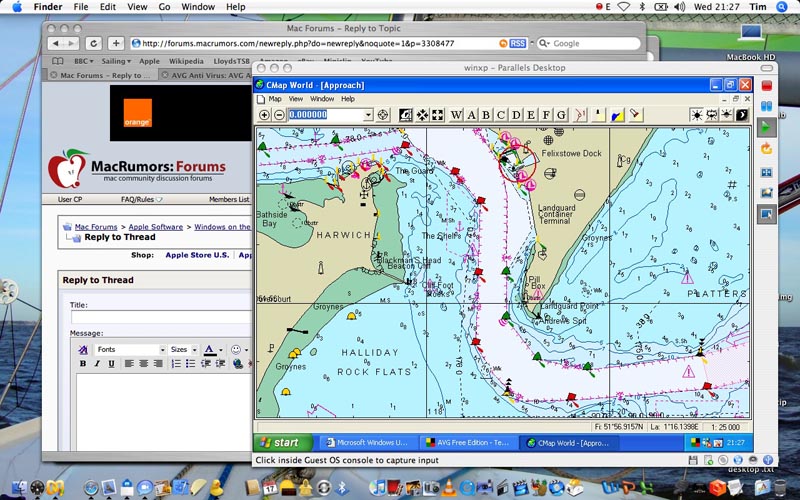Click the red stop button in Parallels sidebar
Image resolution: width=800 pixels, height=500 pixels.
(766, 85)
